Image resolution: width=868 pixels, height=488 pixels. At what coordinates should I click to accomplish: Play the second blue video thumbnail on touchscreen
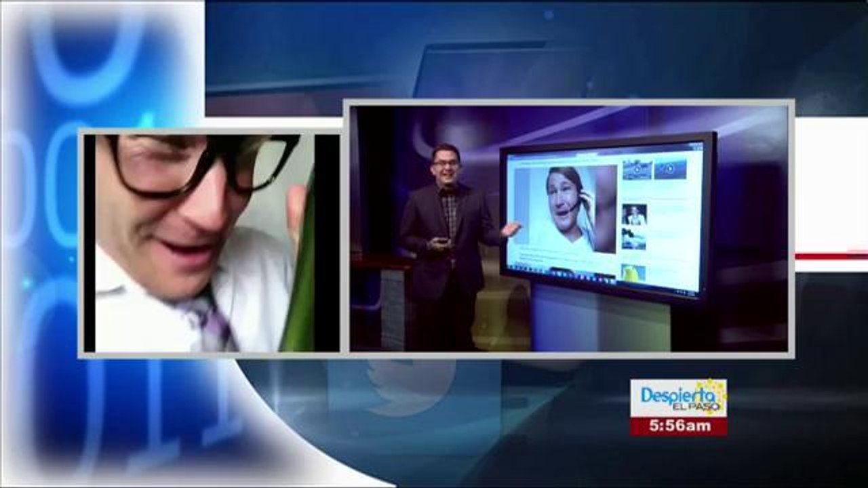point(670,169)
